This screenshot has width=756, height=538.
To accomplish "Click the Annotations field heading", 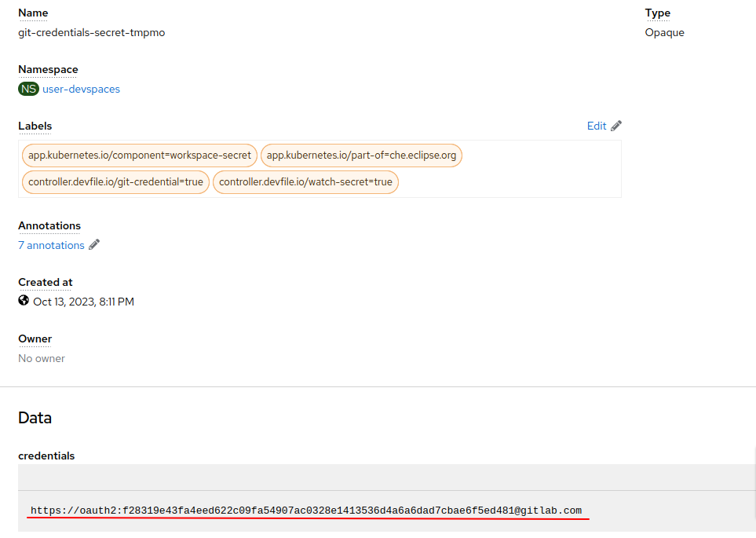I will point(49,226).
